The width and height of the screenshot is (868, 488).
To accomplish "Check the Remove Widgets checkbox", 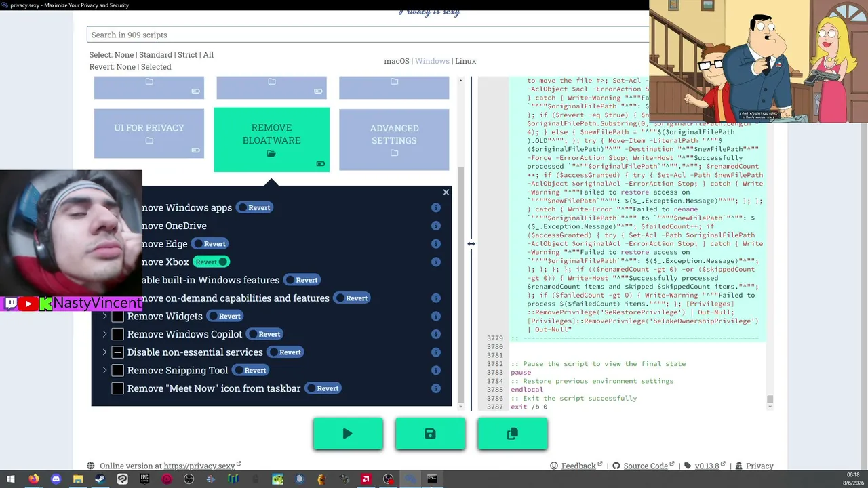I will tap(118, 317).
